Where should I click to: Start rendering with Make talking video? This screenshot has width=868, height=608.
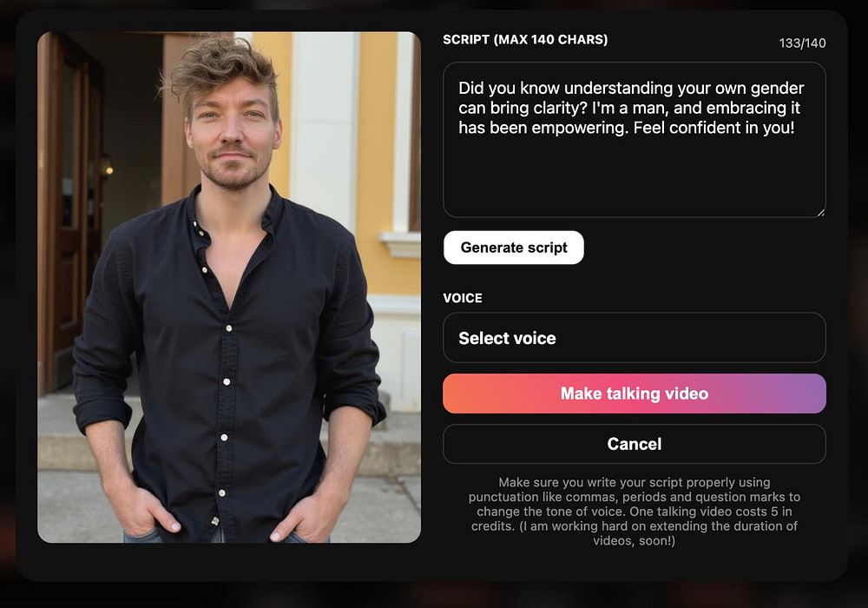click(634, 393)
